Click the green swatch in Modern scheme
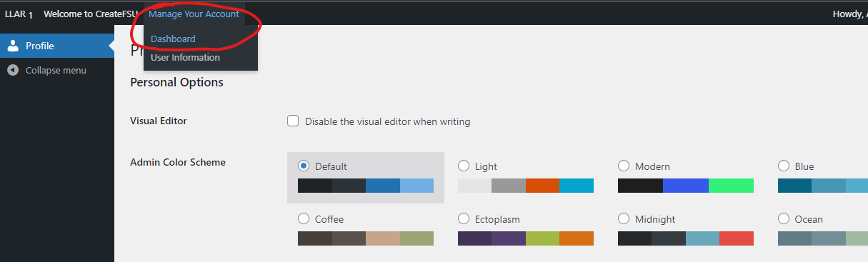Screen dimensions: 868x262 (731, 186)
